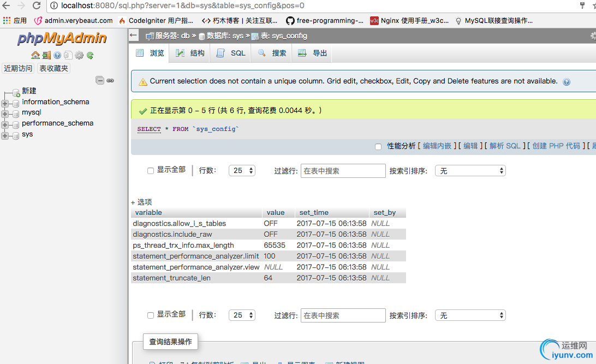Open the SQL tab

[x=231, y=53]
